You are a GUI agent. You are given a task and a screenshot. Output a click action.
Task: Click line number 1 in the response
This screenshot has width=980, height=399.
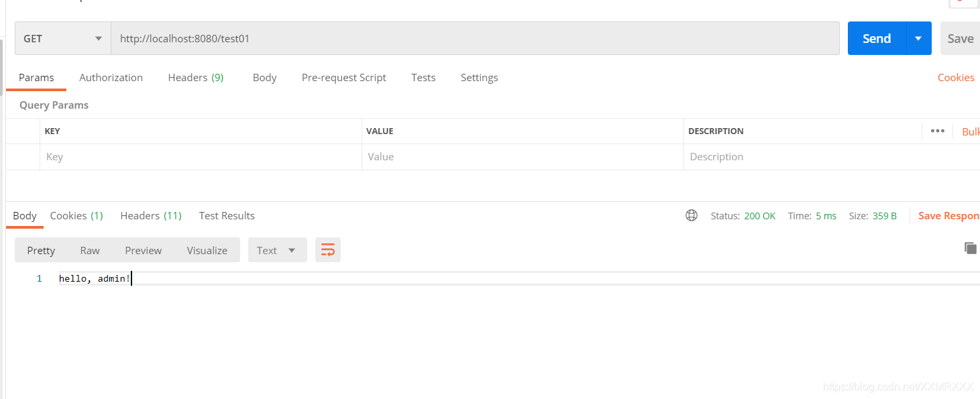[x=40, y=278]
